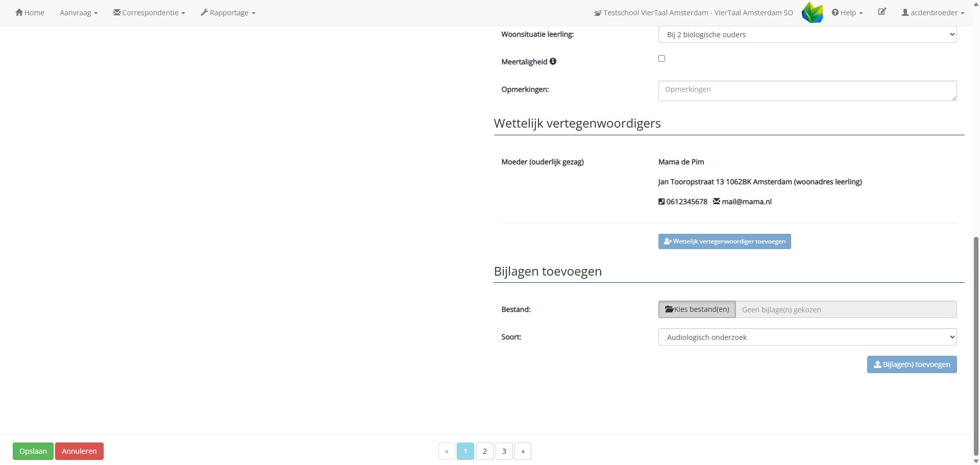Go to the Home page
980x465 pixels.
click(30, 13)
